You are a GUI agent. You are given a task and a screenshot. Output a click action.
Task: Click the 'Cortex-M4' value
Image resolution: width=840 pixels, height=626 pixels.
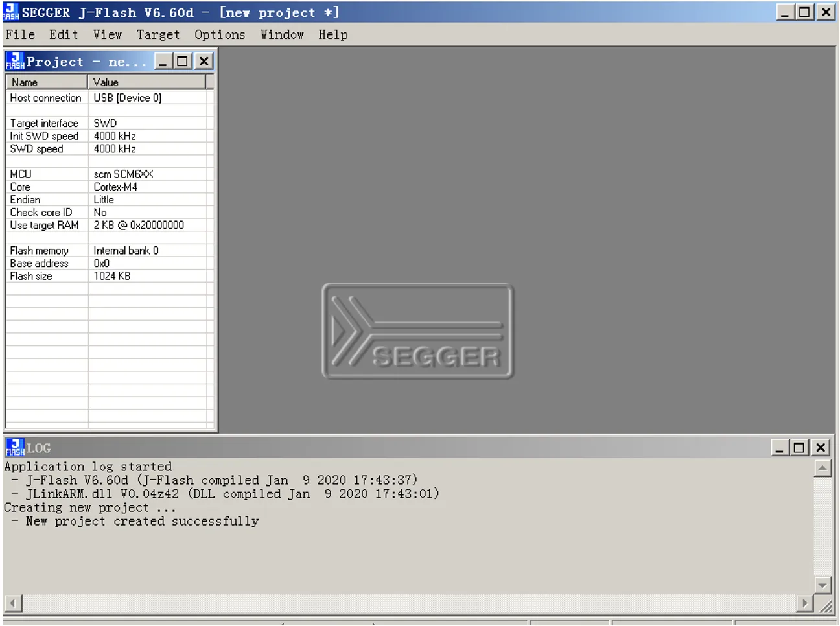tap(115, 187)
